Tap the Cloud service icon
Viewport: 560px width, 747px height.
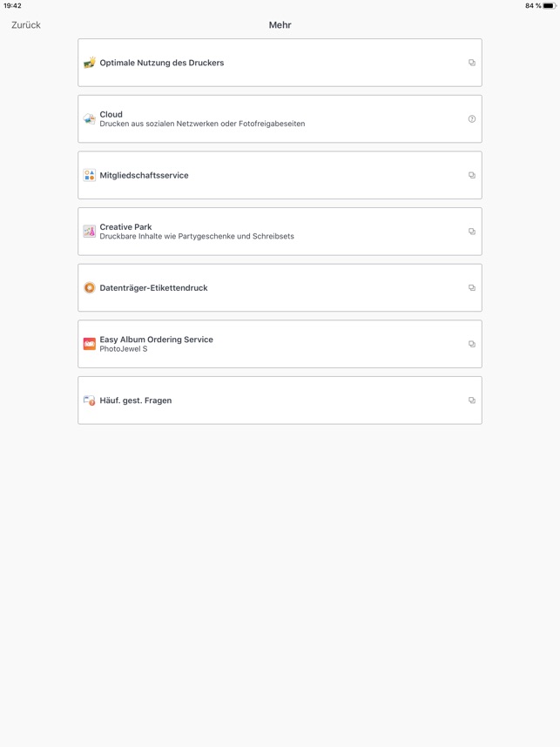[90, 118]
